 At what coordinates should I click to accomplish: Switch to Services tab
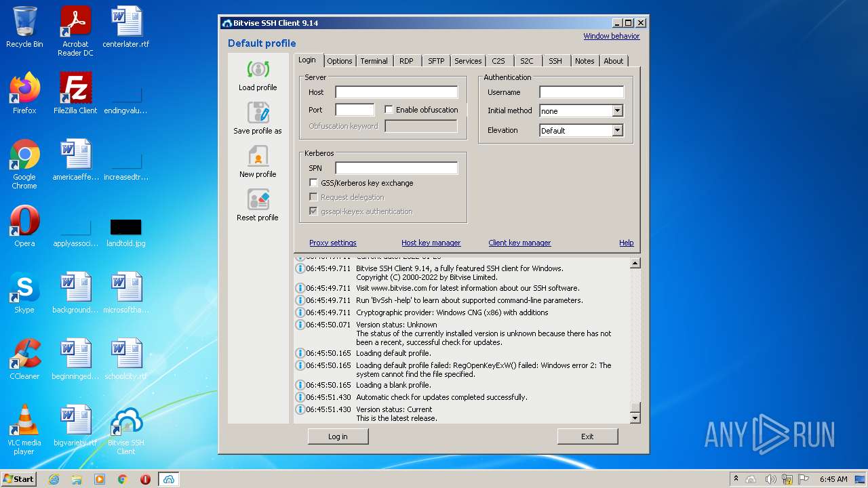click(x=468, y=61)
